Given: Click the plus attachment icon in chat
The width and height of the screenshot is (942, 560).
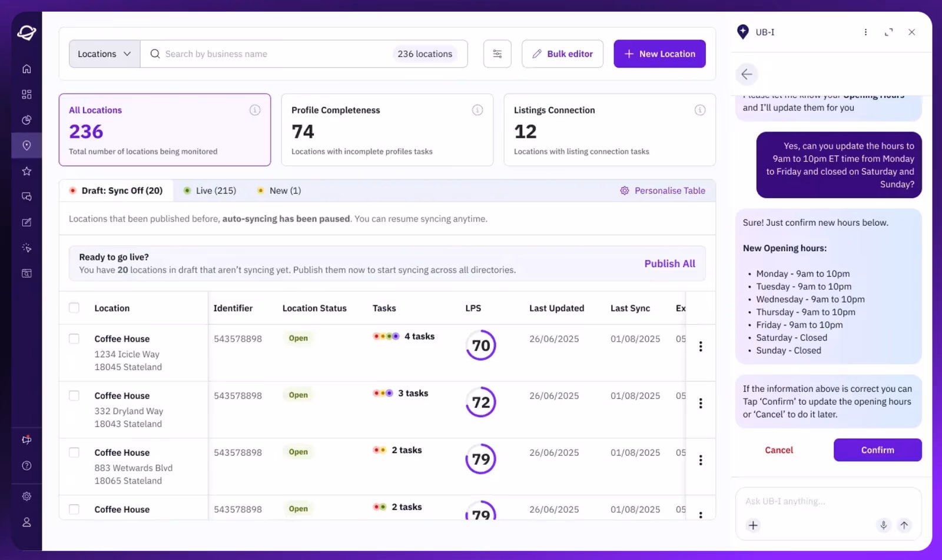Looking at the screenshot, I should click(753, 525).
